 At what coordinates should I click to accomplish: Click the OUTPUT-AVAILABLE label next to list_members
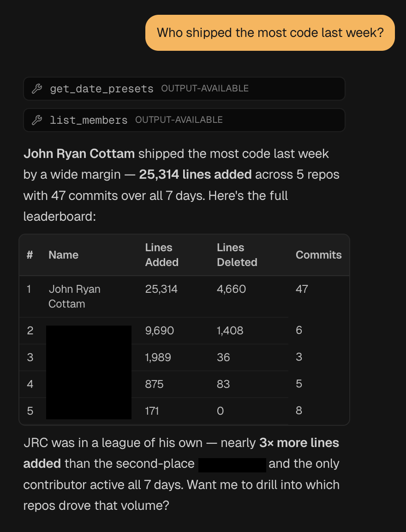coord(179,120)
